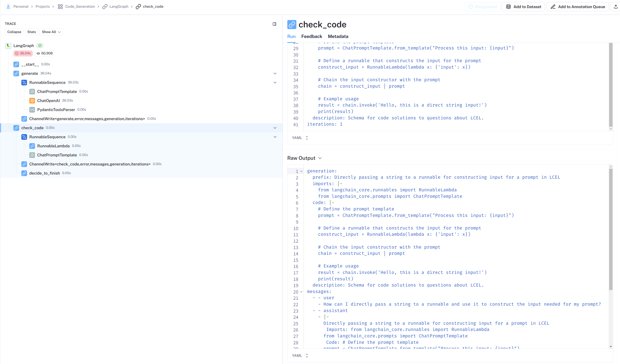
Task: Click the share upload icon at top right
Action: [x=616, y=7]
